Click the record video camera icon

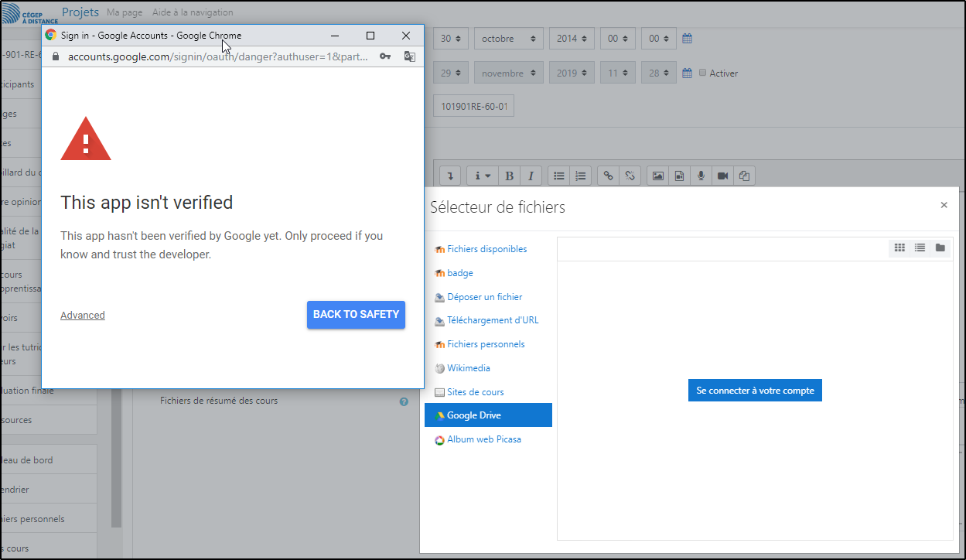coord(722,176)
